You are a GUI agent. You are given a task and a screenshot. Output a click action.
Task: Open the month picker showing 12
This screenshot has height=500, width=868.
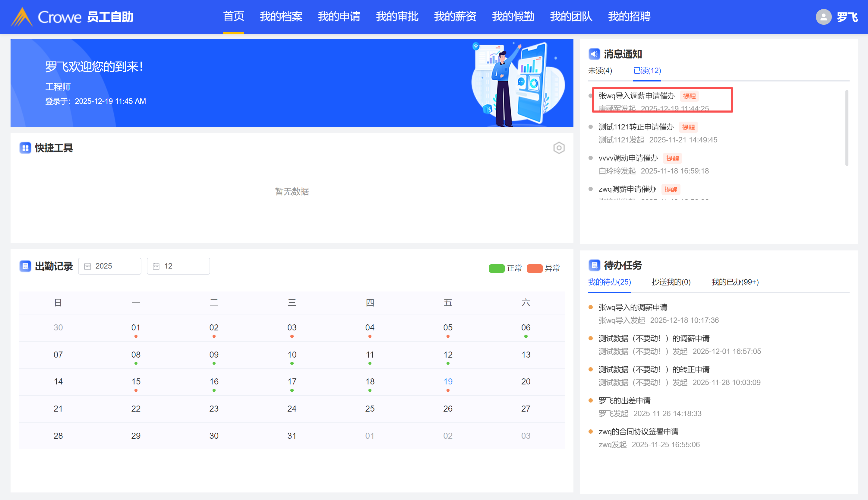178,266
